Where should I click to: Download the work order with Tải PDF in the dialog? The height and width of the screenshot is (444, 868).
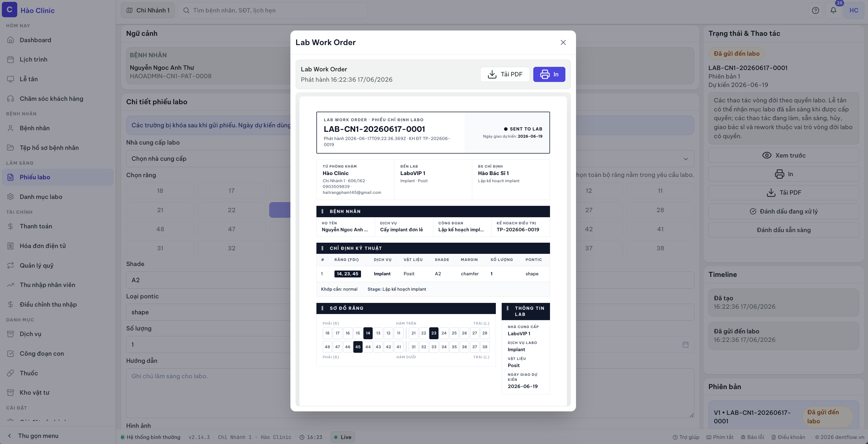[x=505, y=74]
